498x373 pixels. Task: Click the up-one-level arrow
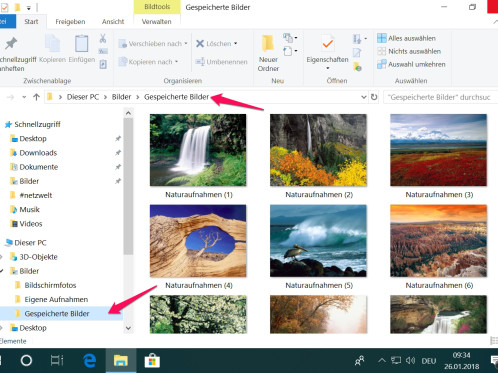[x=36, y=97]
